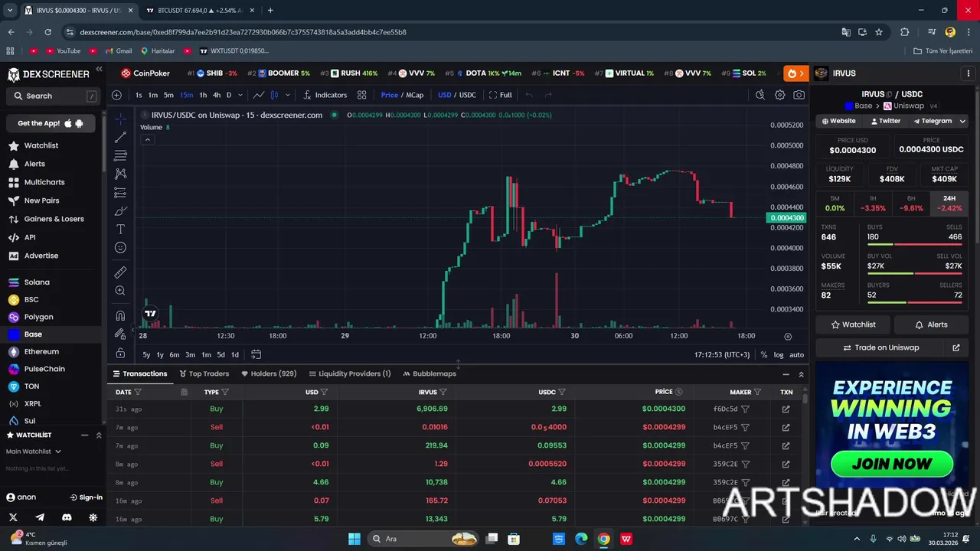Collapse the Volume indicator legend

[x=148, y=139]
